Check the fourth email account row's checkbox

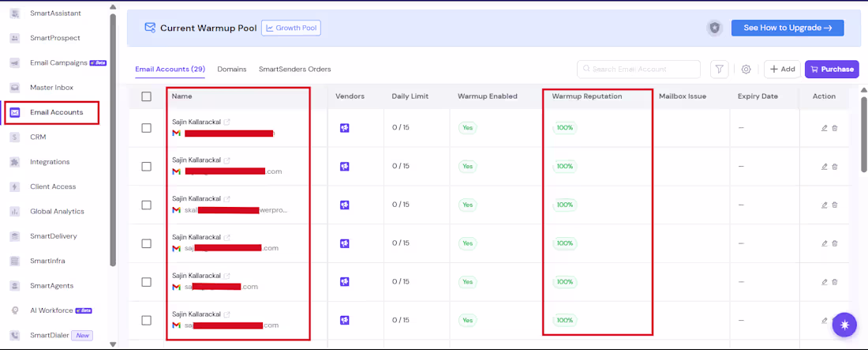(146, 243)
